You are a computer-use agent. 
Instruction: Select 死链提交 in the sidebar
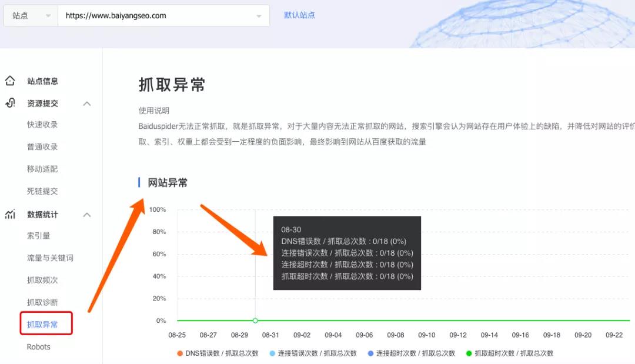click(42, 192)
